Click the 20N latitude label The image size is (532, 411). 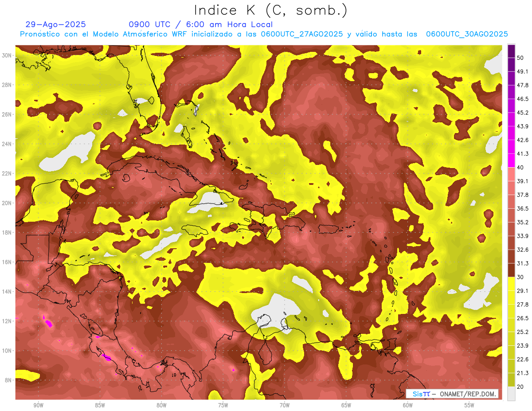click(x=7, y=203)
